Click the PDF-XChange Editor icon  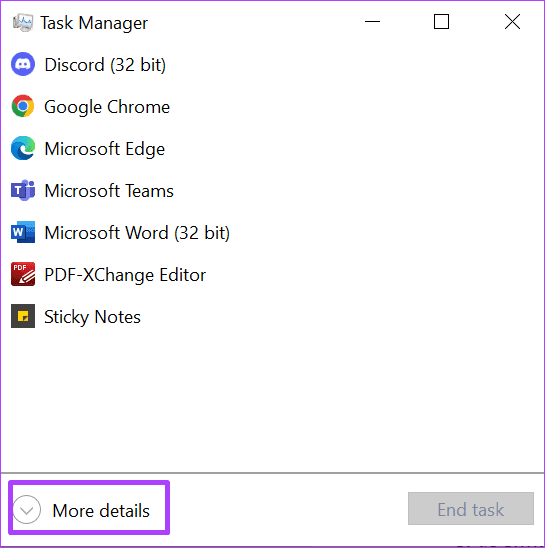point(23,274)
